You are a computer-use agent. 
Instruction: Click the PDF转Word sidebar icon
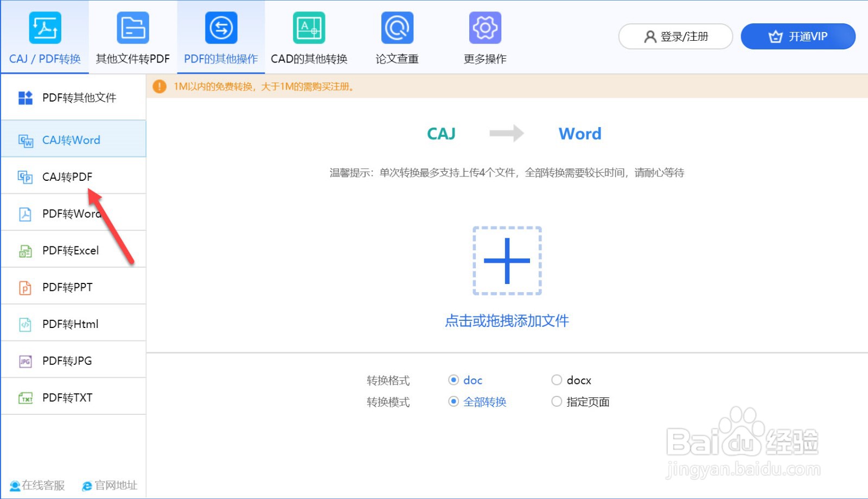coord(25,214)
